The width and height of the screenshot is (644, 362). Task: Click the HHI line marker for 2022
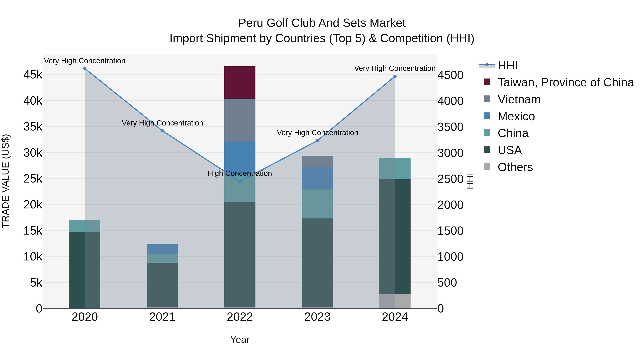[240, 181]
